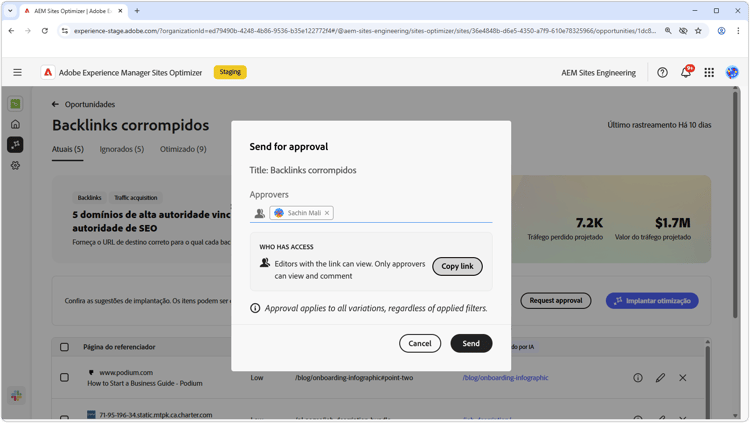Open the /blog/onboarding-infographic link
Image resolution: width=750 pixels, height=423 pixels.
505,378
